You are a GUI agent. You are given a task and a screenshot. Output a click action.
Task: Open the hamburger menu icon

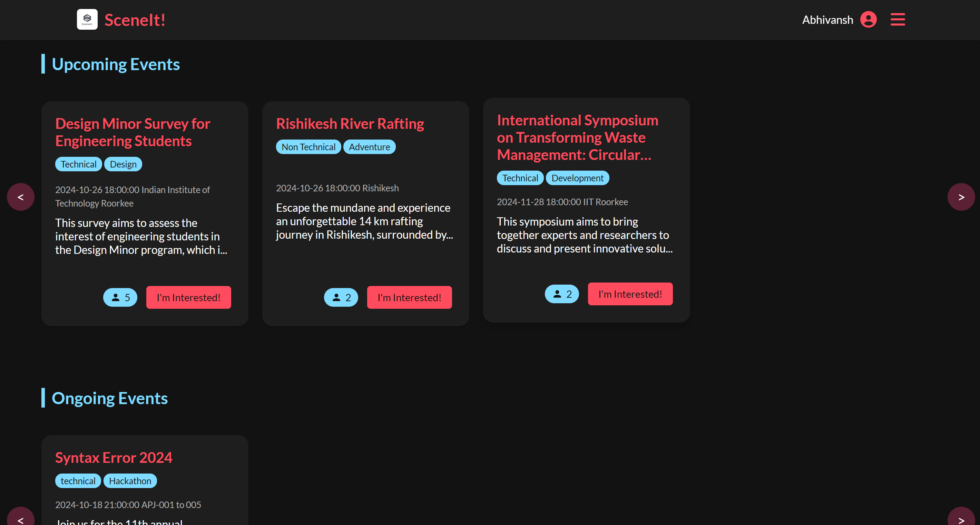898,19
